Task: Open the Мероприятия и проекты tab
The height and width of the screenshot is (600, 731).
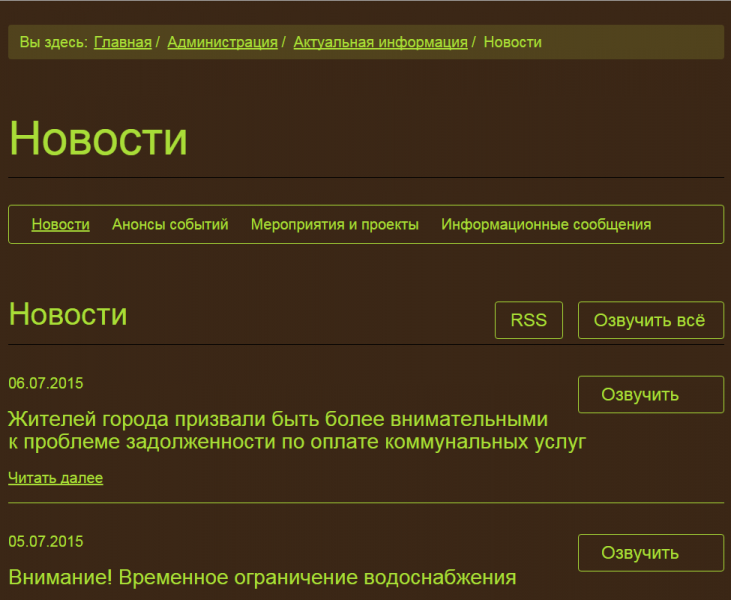Action: pos(334,224)
